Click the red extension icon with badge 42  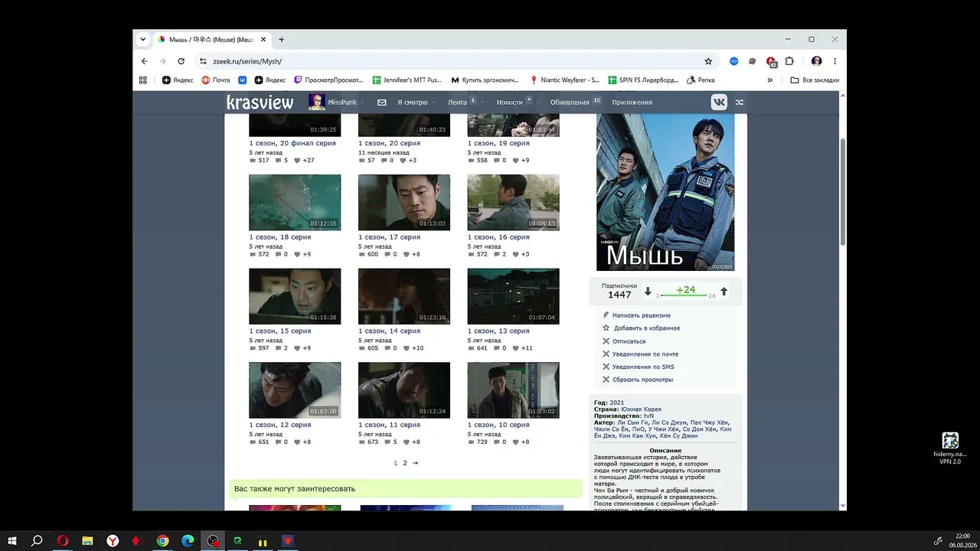click(771, 62)
